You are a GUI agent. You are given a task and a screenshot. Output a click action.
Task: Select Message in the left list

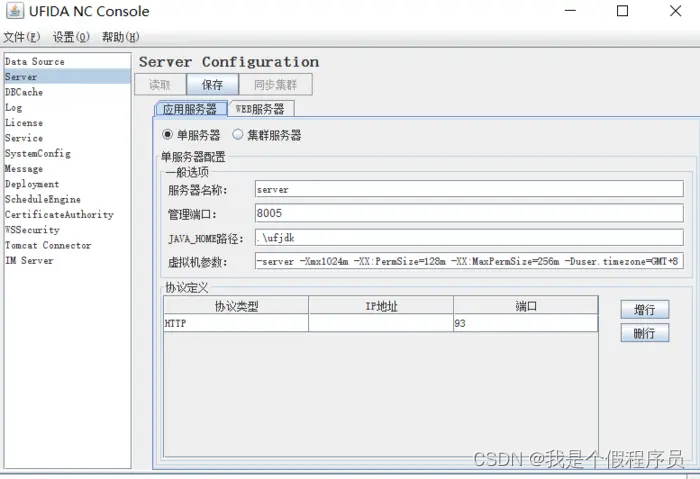tap(67, 168)
